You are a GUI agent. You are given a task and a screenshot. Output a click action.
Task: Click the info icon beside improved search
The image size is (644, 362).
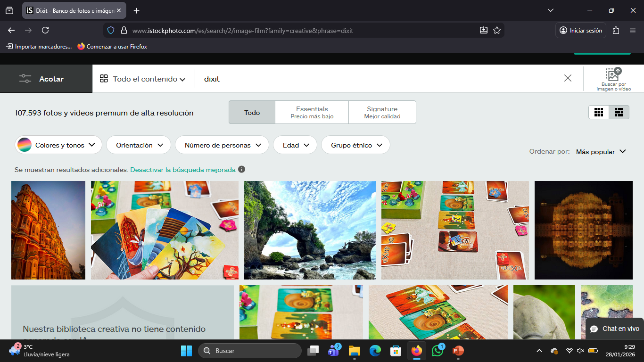tap(241, 170)
